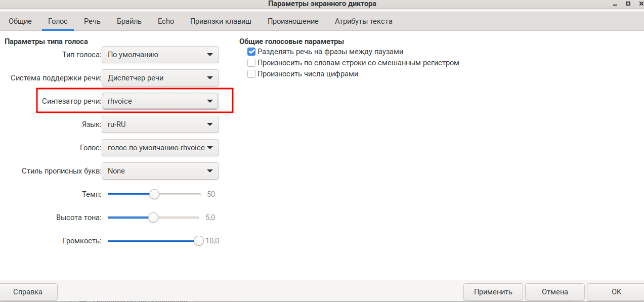Expand the Тип голоса dropdown
The image size is (644, 302).
160,55
